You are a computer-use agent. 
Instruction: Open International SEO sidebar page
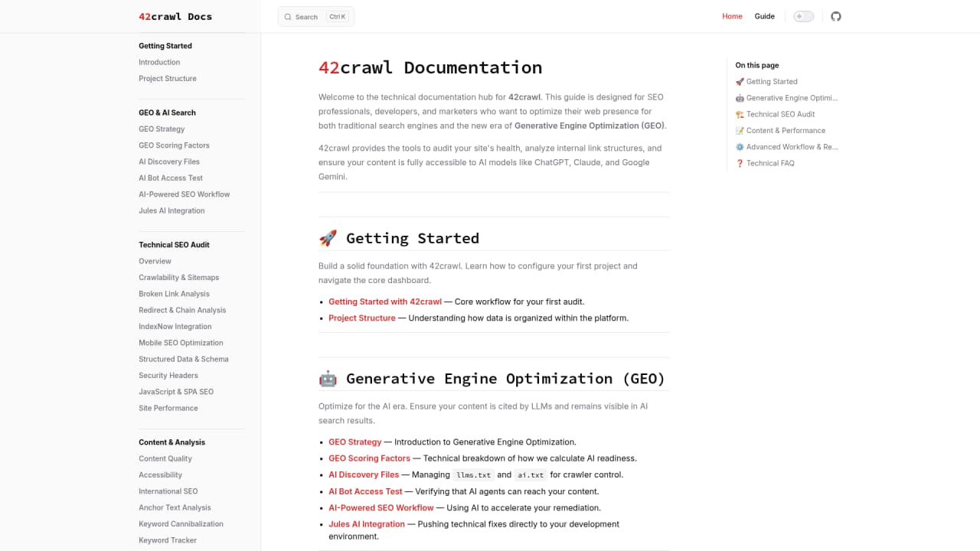[x=168, y=491]
